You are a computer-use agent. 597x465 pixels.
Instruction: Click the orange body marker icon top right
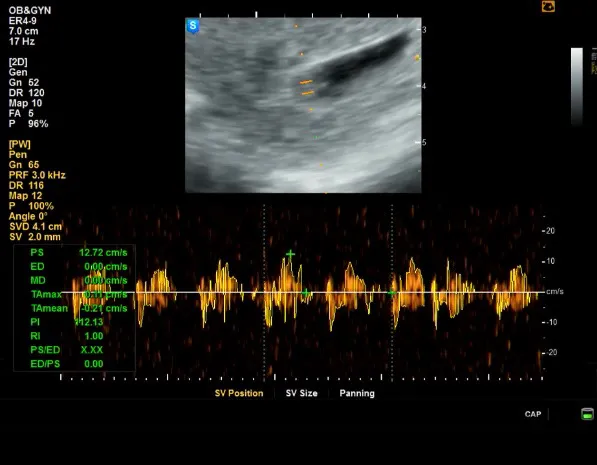point(548,6)
